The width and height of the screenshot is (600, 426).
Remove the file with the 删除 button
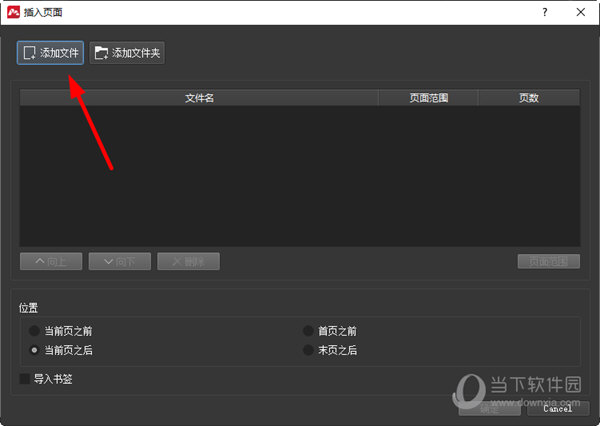188,261
